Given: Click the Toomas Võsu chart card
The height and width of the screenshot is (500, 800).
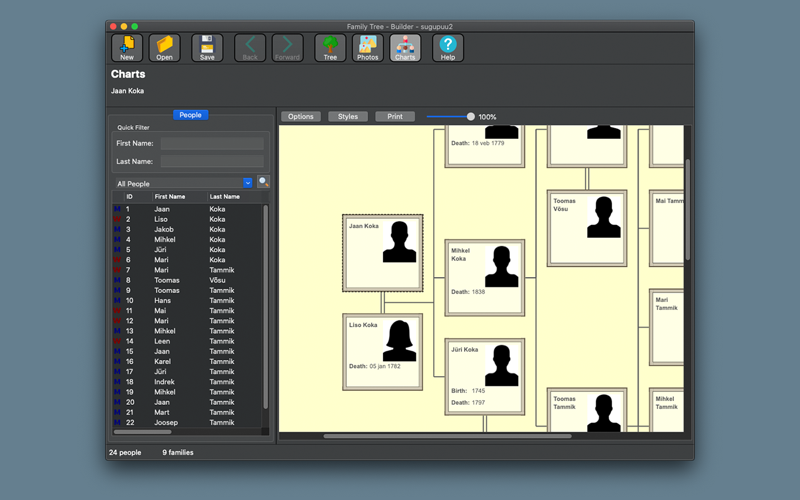Looking at the screenshot, I should click(587, 228).
